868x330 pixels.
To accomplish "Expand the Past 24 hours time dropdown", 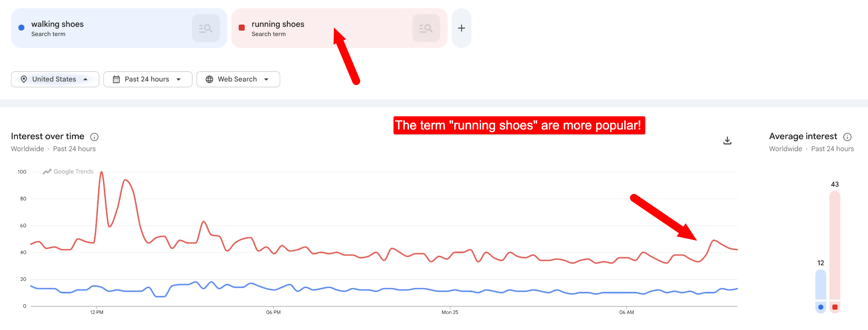I will tap(148, 79).
